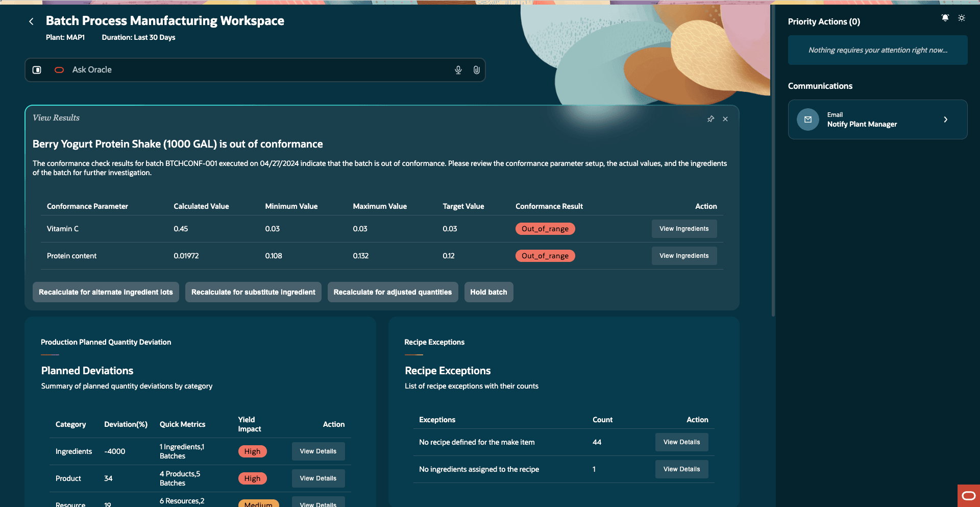The height and width of the screenshot is (507, 980).
Task: Click the deviation value -4000
Action: pyautogui.click(x=115, y=451)
